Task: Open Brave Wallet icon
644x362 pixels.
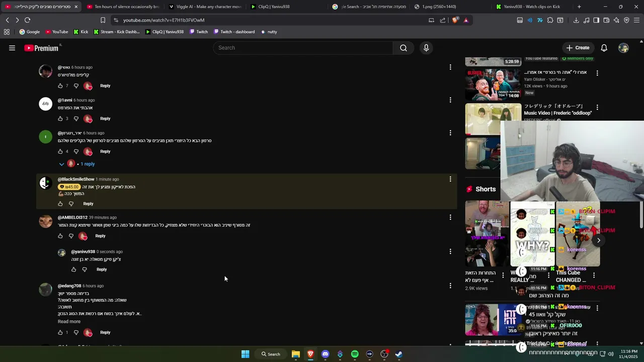Action: pyautogui.click(x=606, y=20)
